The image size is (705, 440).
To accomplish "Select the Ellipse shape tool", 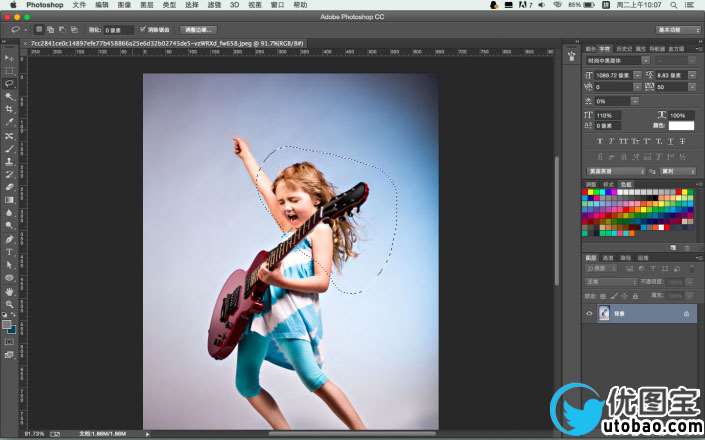I will point(9,278).
